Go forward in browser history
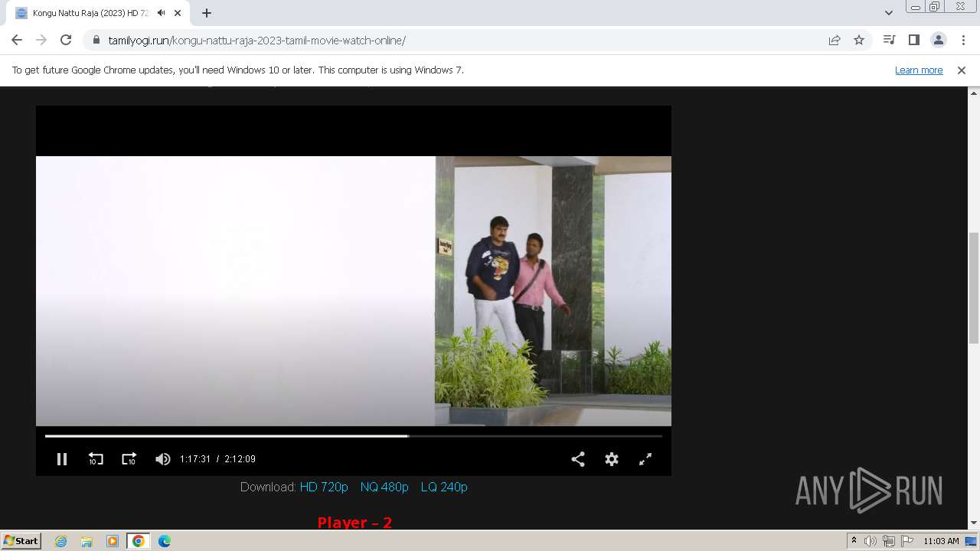The image size is (980, 551). tap(41, 41)
